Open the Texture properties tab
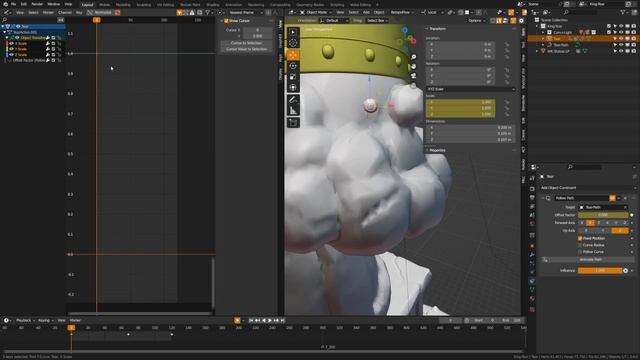Image resolution: width=640 pixels, height=360 pixels. [532, 309]
